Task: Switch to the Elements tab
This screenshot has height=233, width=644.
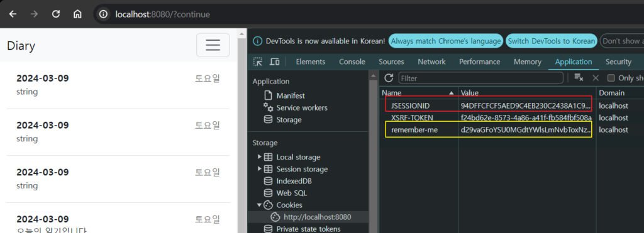Action: 311,62
